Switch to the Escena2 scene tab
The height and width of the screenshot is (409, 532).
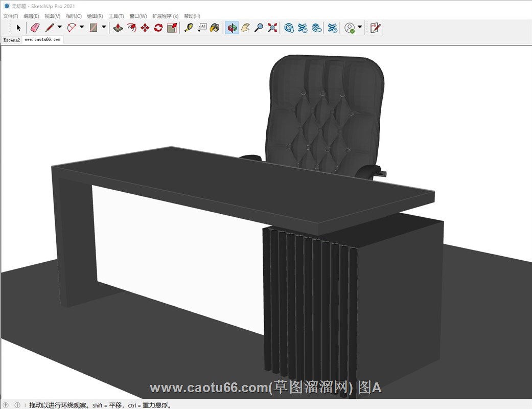11,39
